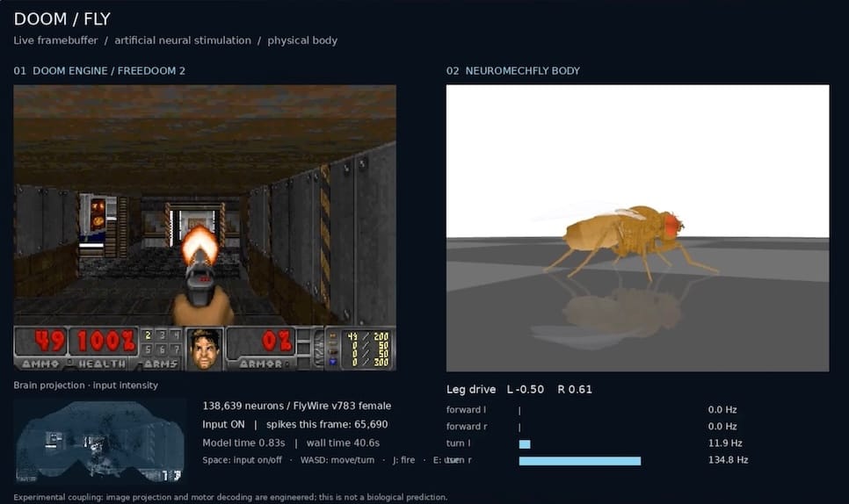Image resolution: width=849 pixels, height=504 pixels.
Task: Click the turn l activity bar
Action: (x=525, y=444)
